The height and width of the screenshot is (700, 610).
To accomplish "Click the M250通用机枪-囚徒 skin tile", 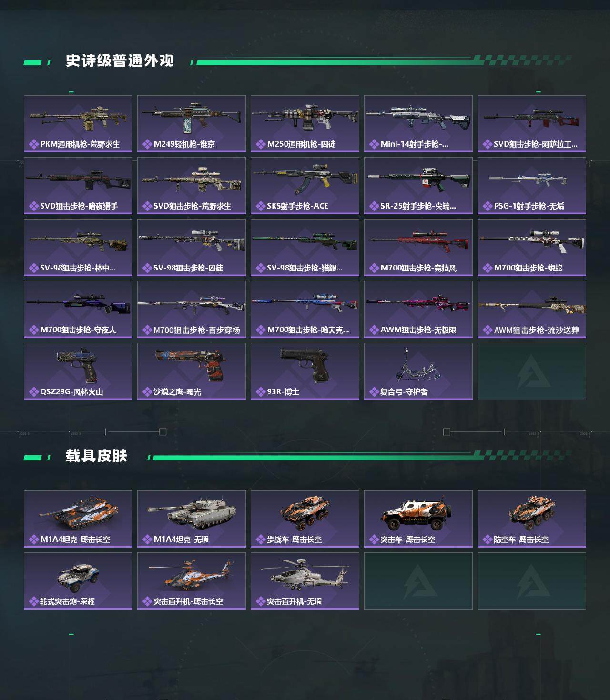I will (x=305, y=124).
